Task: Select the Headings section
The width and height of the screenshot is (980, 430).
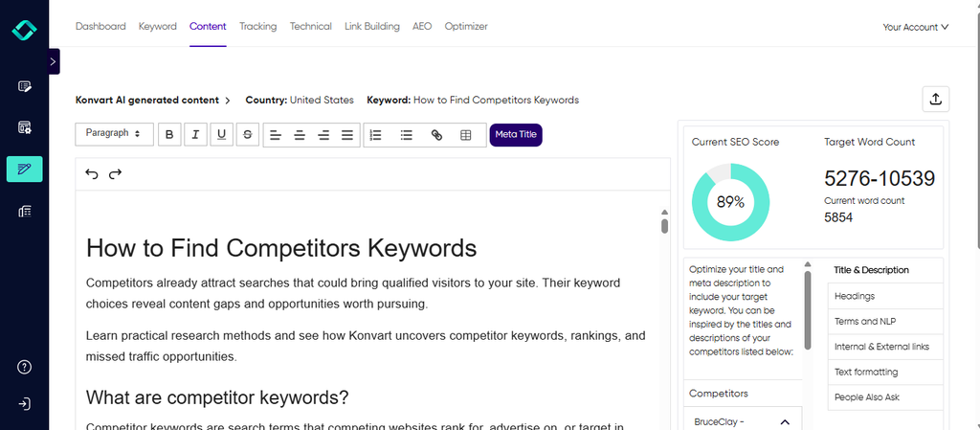Action: 885,296
